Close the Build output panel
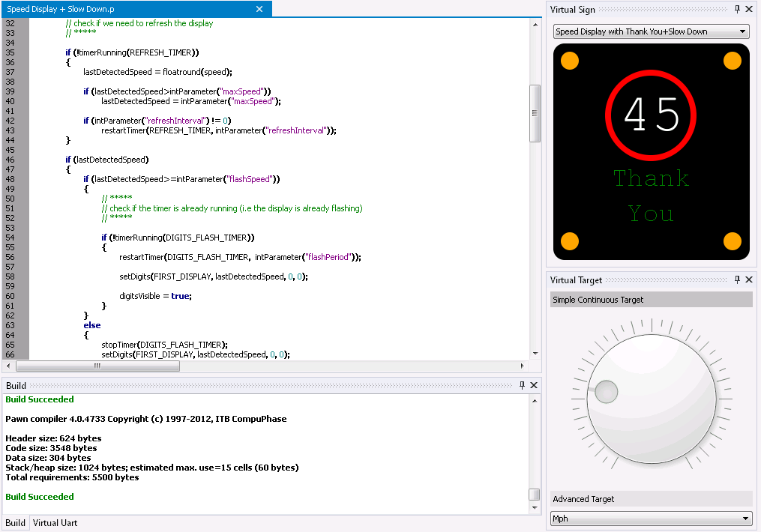The height and width of the screenshot is (532, 761). tap(534, 385)
